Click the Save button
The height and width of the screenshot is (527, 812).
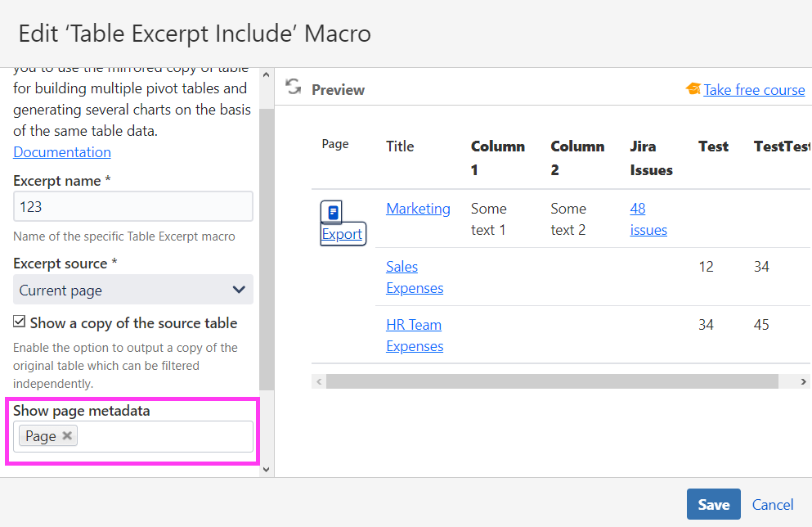click(x=713, y=505)
